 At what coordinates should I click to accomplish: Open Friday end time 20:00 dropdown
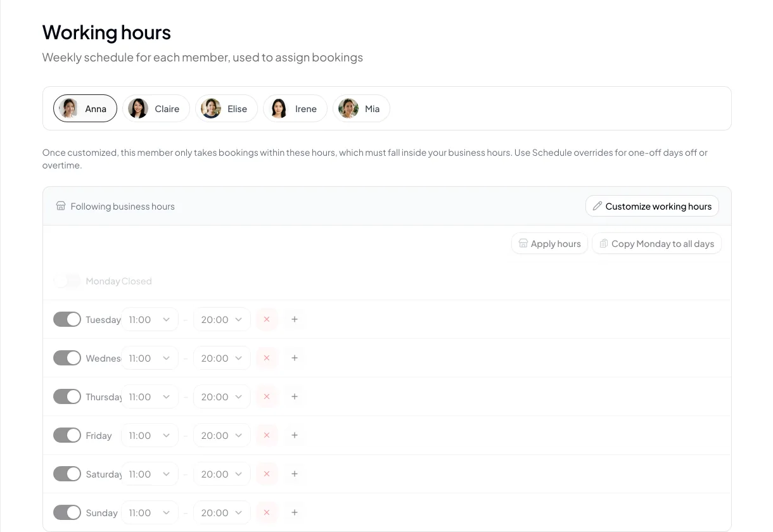point(222,435)
